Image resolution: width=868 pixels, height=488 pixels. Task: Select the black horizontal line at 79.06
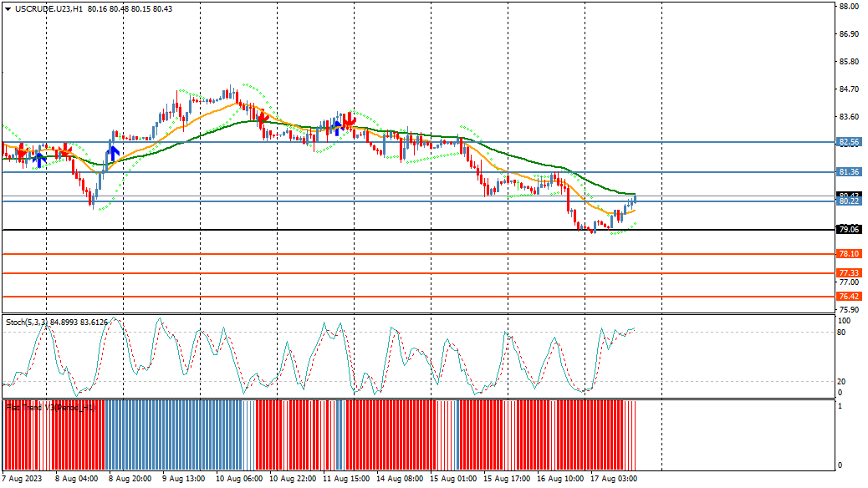pyautogui.click(x=418, y=230)
